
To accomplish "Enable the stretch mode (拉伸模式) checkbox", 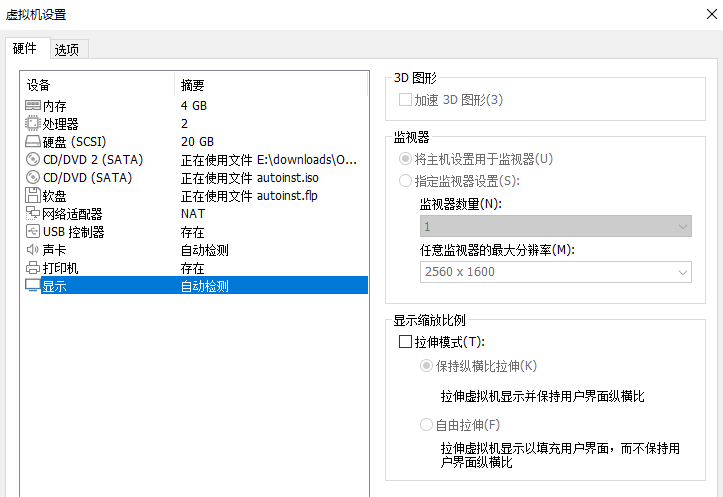I will (x=406, y=342).
